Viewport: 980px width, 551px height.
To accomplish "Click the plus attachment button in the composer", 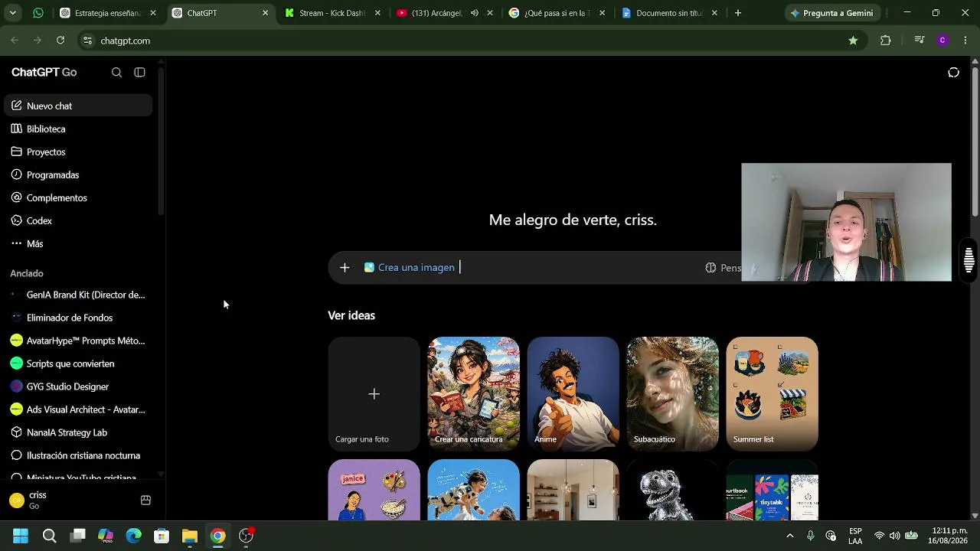I will tap(345, 267).
